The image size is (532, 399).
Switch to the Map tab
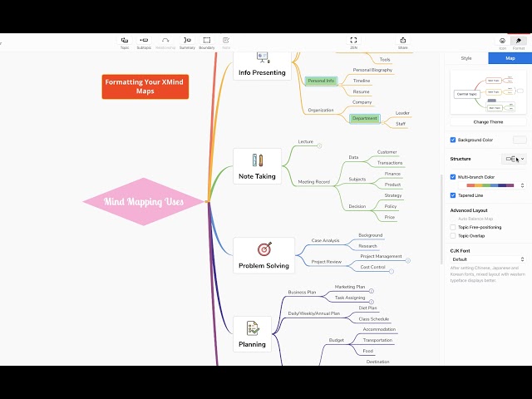pyautogui.click(x=510, y=58)
